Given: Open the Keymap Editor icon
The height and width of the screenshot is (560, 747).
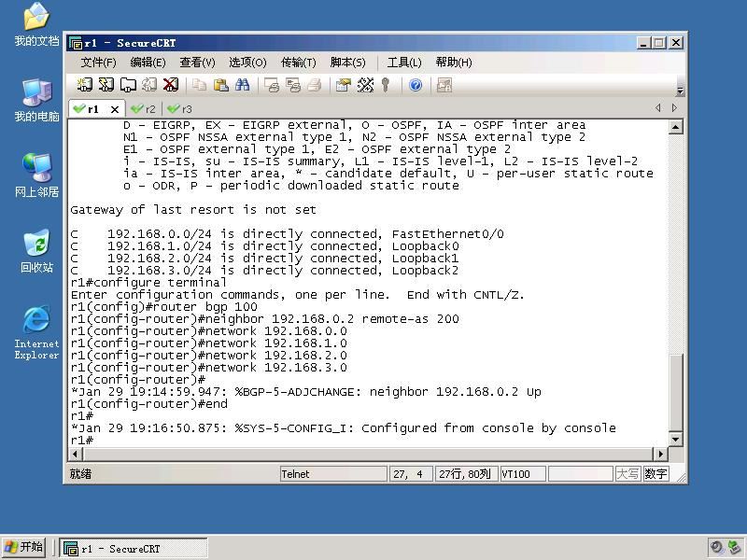Looking at the screenshot, I should (x=365, y=85).
